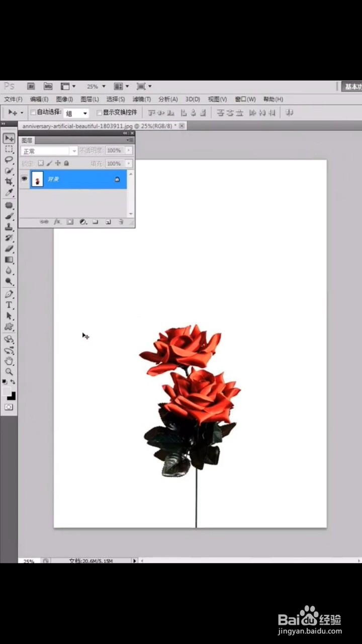Open the Layers panel options menu

(x=130, y=140)
